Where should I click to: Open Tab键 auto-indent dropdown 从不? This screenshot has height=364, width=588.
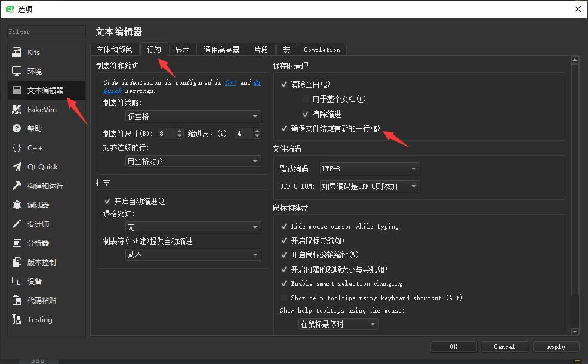(193, 255)
